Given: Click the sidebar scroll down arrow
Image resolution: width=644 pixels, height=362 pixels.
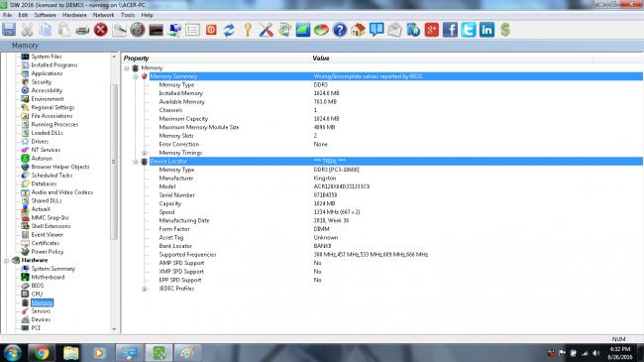Looking at the screenshot, I should click(x=114, y=329).
